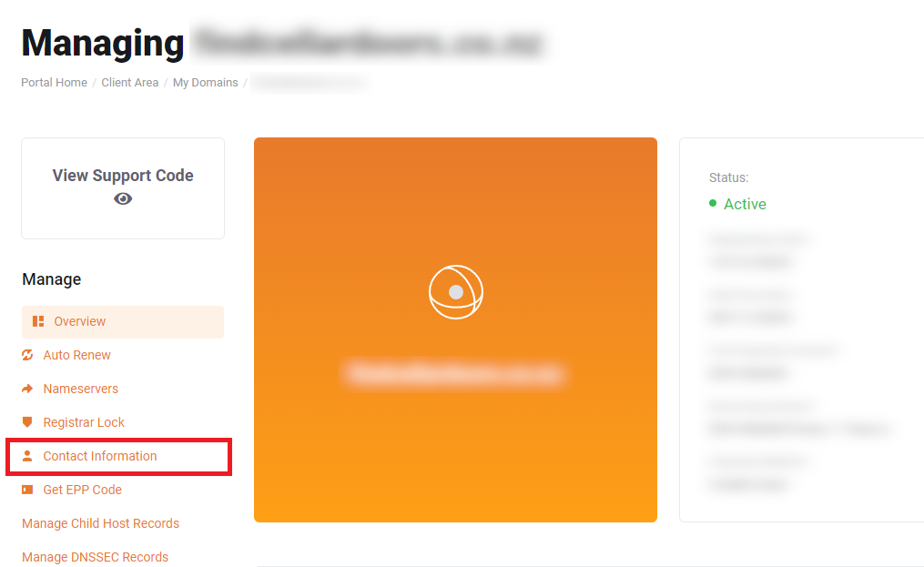
Task: Open Manage Child Host Records link
Action: coord(100,523)
